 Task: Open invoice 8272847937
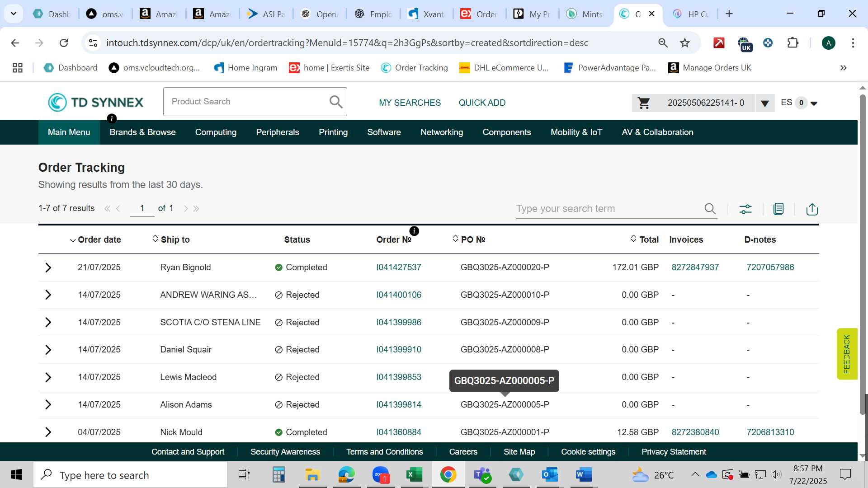[x=695, y=267]
